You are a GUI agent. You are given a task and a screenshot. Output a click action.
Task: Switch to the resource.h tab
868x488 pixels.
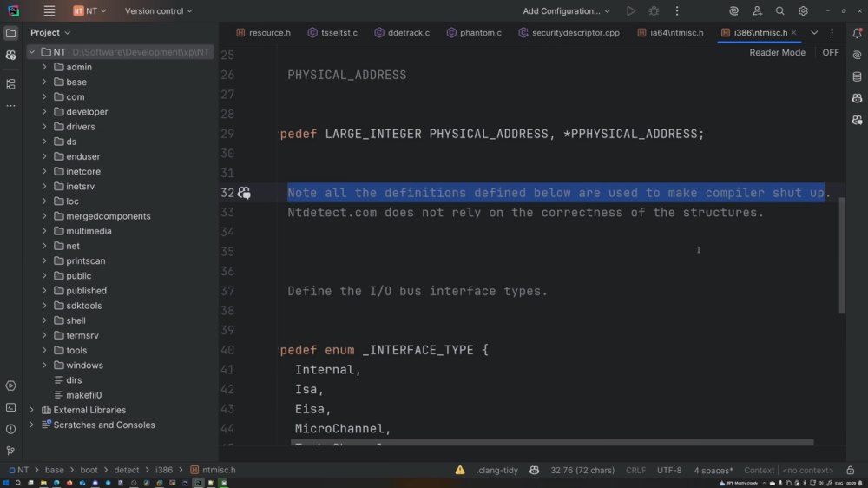tap(263, 33)
